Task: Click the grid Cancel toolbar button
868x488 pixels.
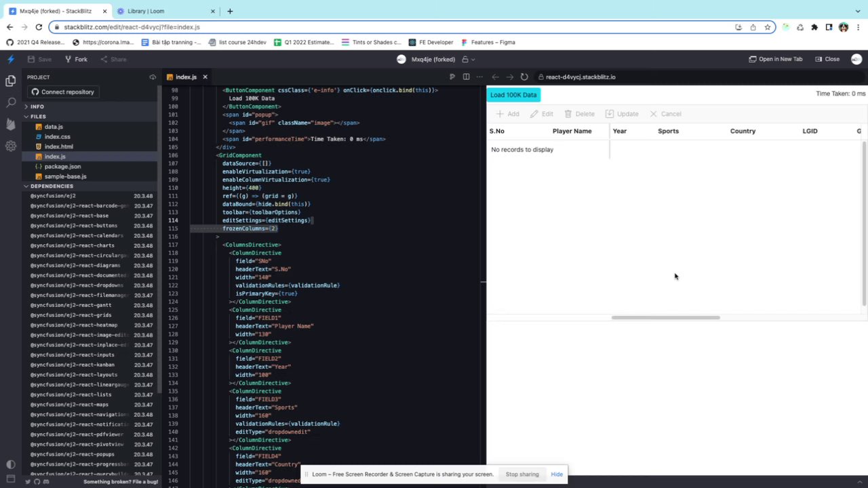Action: click(x=665, y=114)
